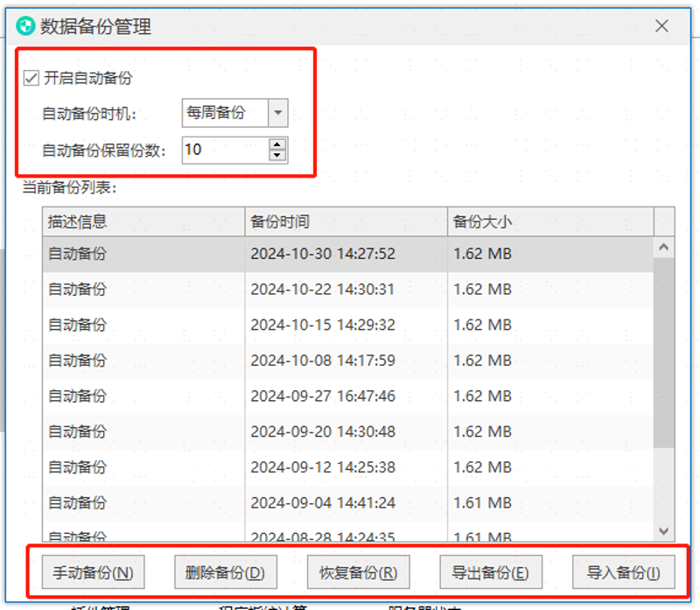The image size is (700, 610).
Task: Click the 备份大小 column header
Action: (550, 221)
